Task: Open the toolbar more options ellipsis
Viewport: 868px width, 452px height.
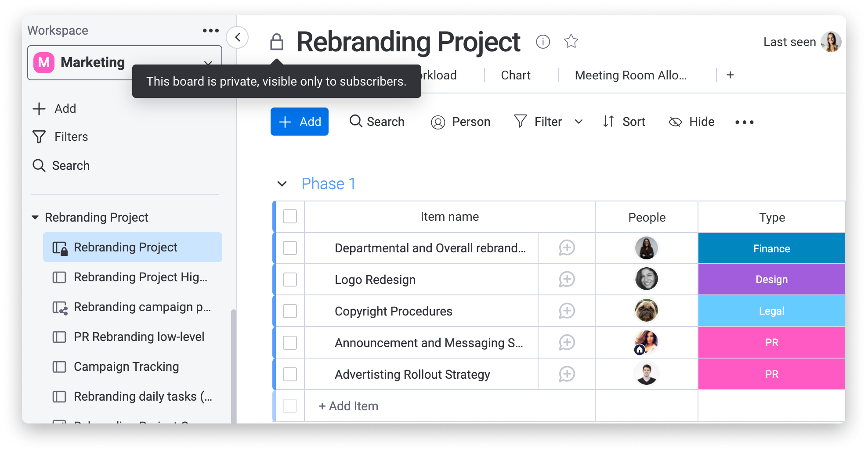Action: coord(744,122)
